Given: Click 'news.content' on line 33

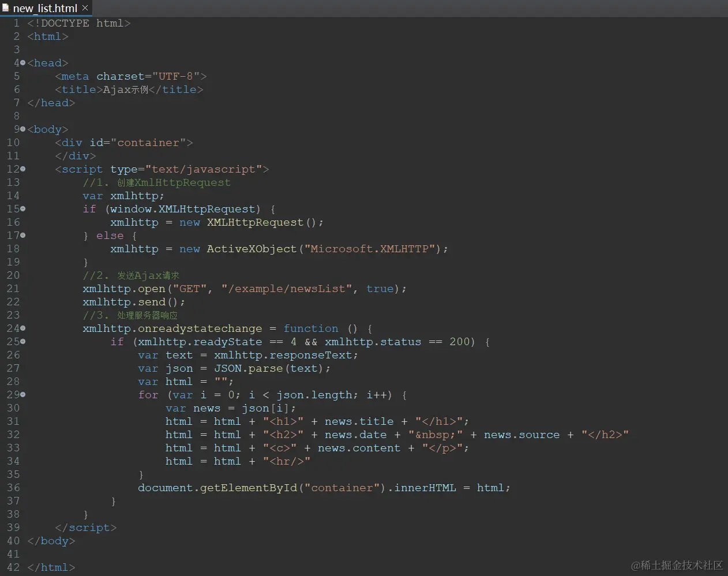Looking at the screenshot, I should click(x=359, y=448).
